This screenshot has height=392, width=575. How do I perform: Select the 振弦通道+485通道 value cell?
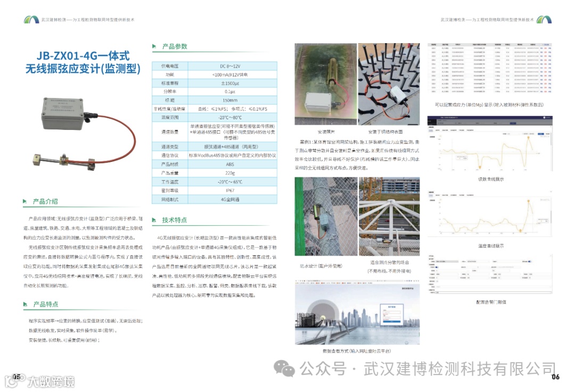233,146
